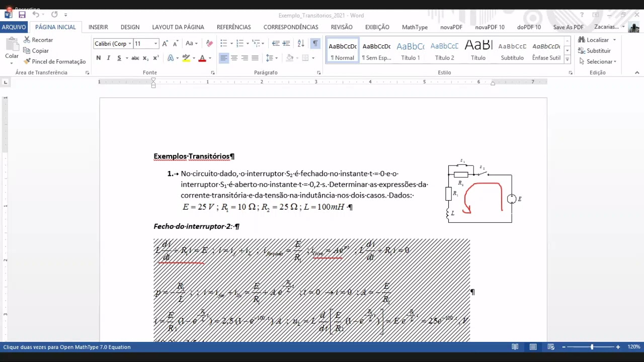The height and width of the screenshot is (362, 644).
Task: Clear all formatting with eraser icon
Action: click(x=209, y=44)
